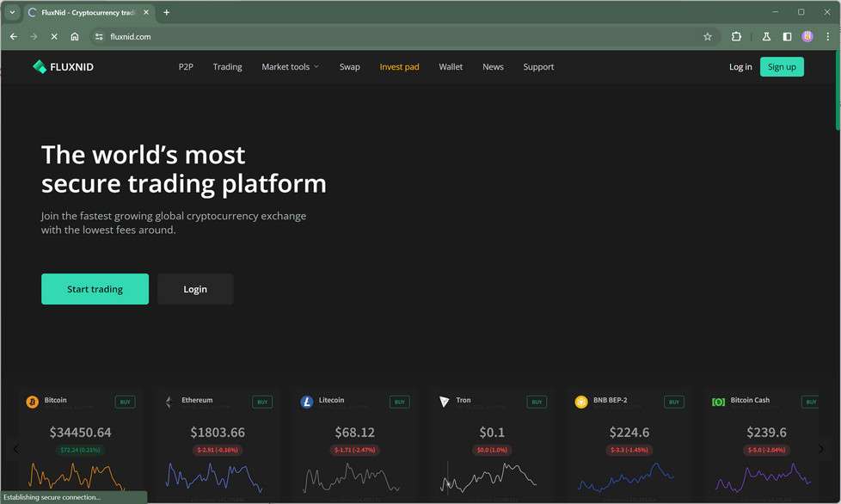
Task: Open the profile avatar menu
Action: click(x=807, y=36)
